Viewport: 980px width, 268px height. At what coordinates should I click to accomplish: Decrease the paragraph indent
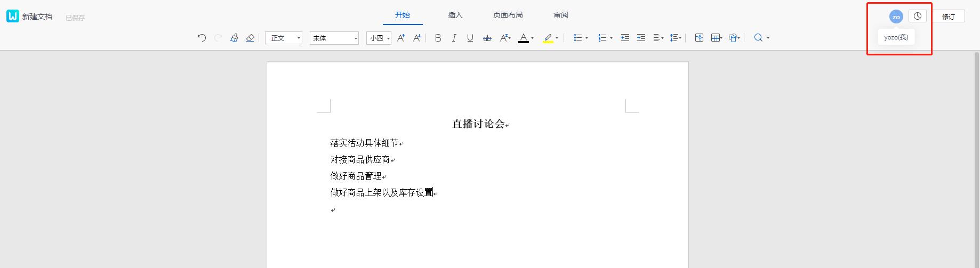(625, 38)
